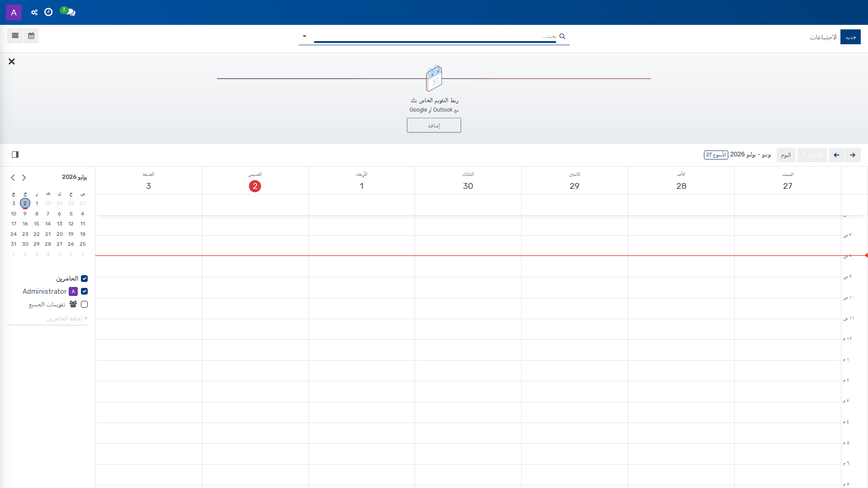
Task: Open the activities clock icon
Action: tap(48, 12)
